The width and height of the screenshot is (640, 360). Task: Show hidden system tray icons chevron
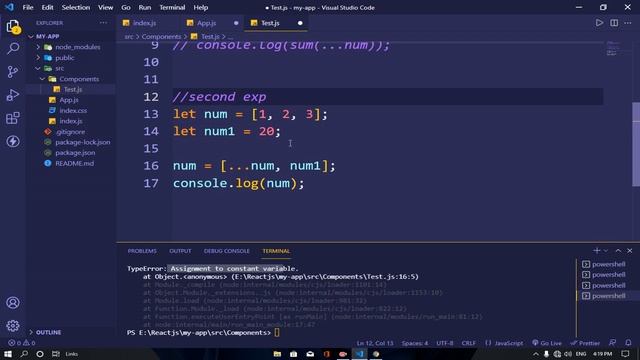point(536,354)
